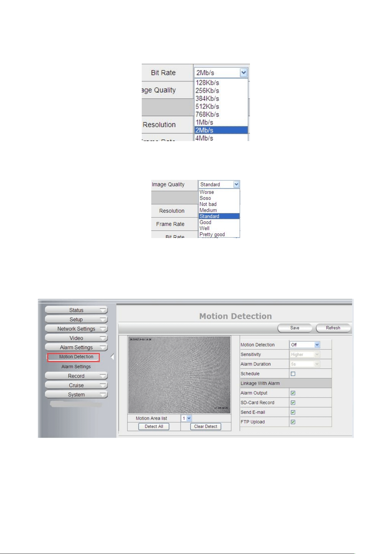392x554 pixels.
Task: Collapse the sidebar with the arrow handle
Action: (x=112, y=357)
